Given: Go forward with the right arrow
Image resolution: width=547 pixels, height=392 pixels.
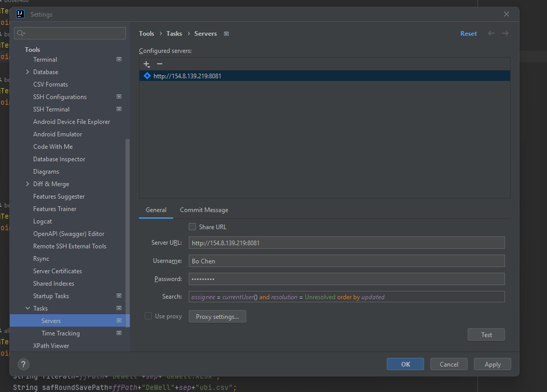Looking at the screenshot, I should 505,34.
